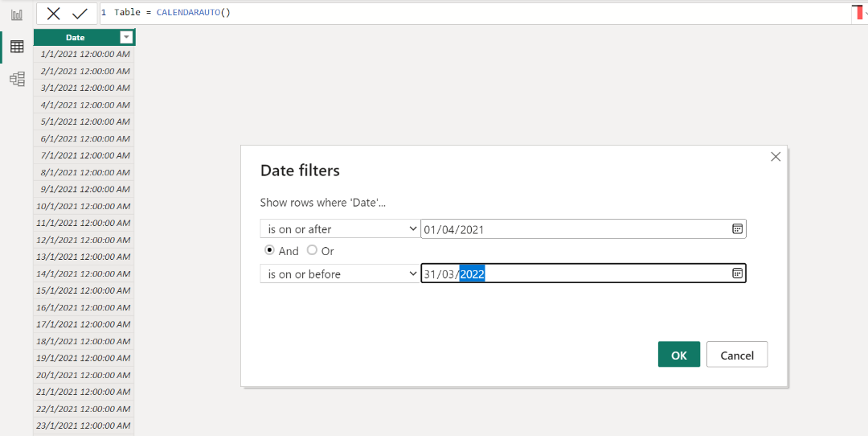Image resolution: width=868 pixels, height=436 pixels.
Task: Commit formula with checkmark icon
Action: coord(80,14)
